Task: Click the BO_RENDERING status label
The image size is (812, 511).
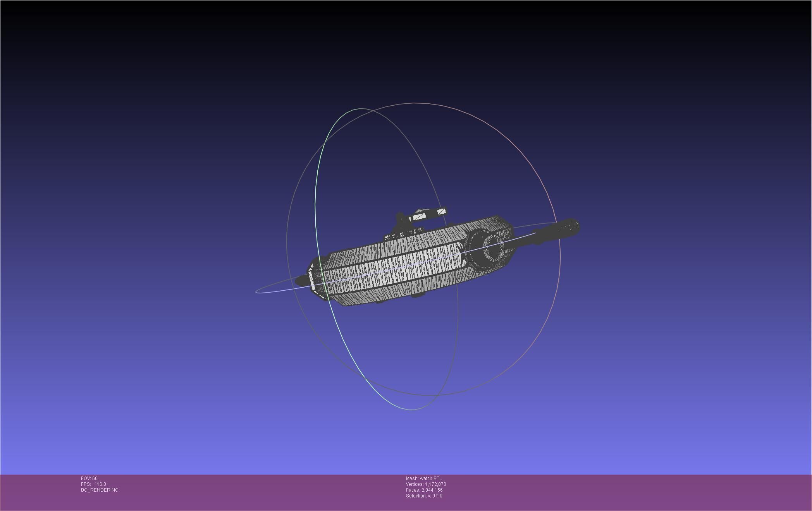Action: pos(100,490)
